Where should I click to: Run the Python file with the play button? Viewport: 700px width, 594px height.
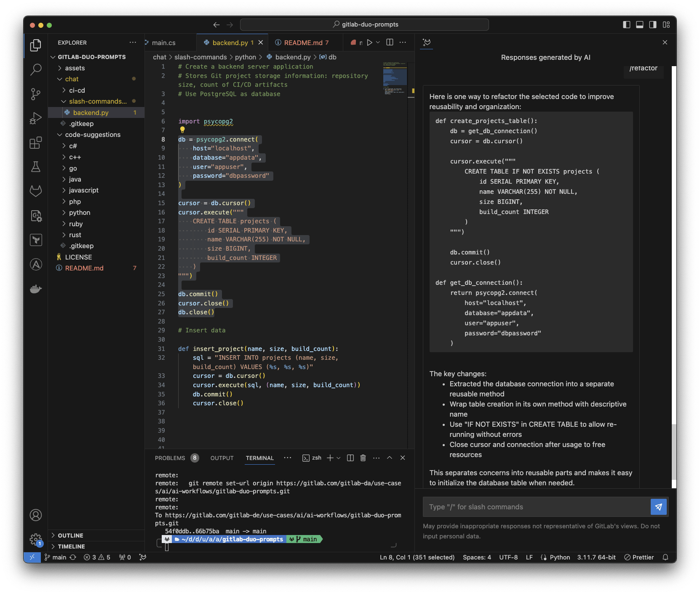pyautogui.click(x=370, y=42)
